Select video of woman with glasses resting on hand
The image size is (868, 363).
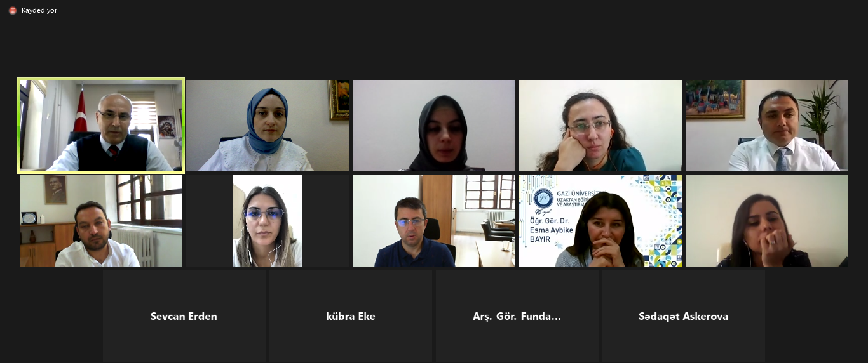pyautogui.click(x=600, y=126)
